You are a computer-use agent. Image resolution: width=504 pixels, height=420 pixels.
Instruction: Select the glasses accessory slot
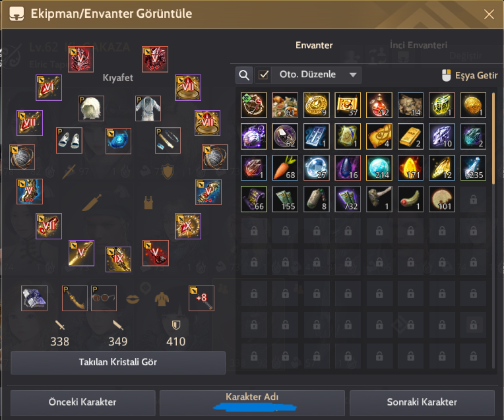tap(104, 298)
